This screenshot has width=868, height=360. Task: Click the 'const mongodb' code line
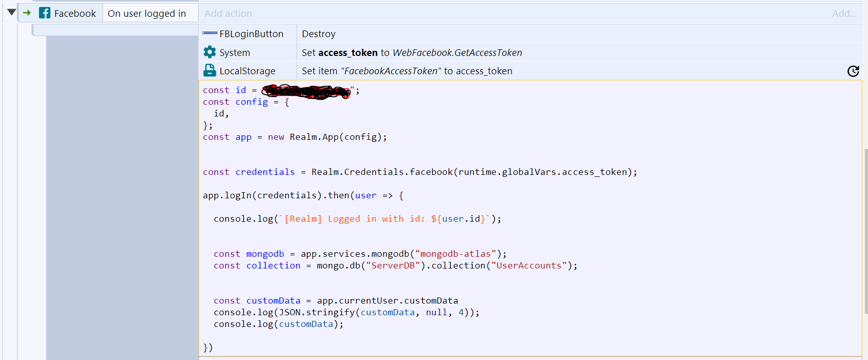tap(360, 254)
